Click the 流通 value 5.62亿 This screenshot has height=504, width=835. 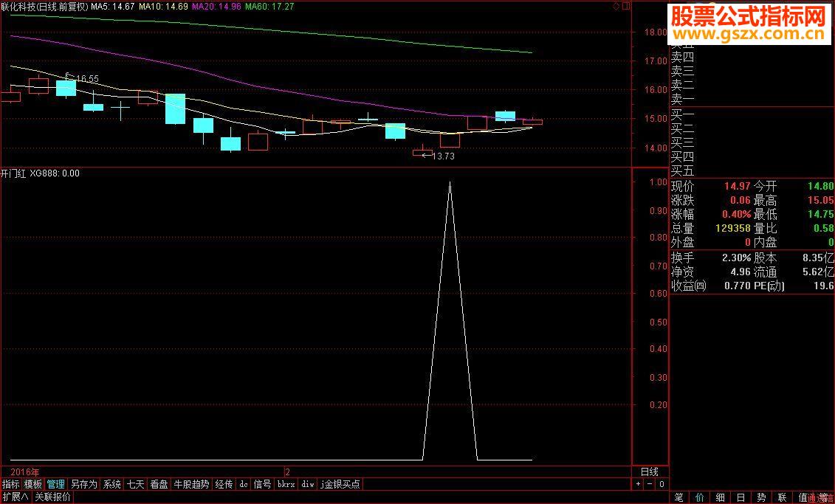pyautogui.click(x=819, y=272)
